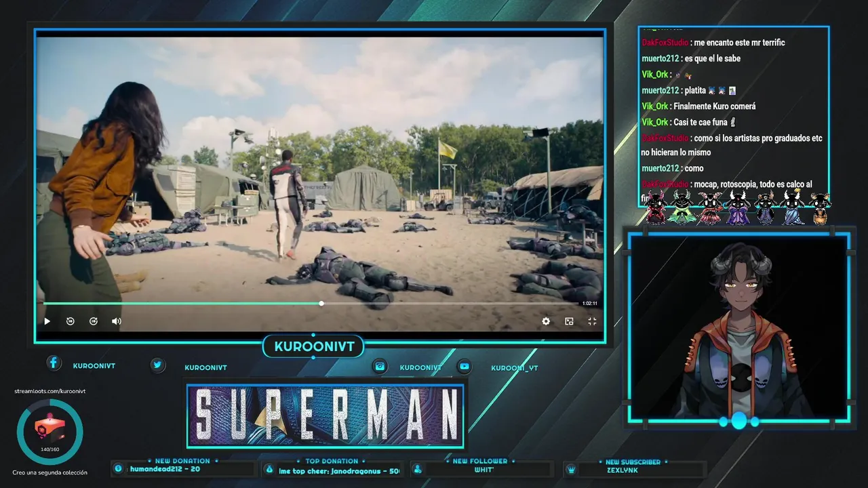This screenshot has height=488, width=868.
Task: Click the TOP DONATION header label
Action: click(332, 461)
